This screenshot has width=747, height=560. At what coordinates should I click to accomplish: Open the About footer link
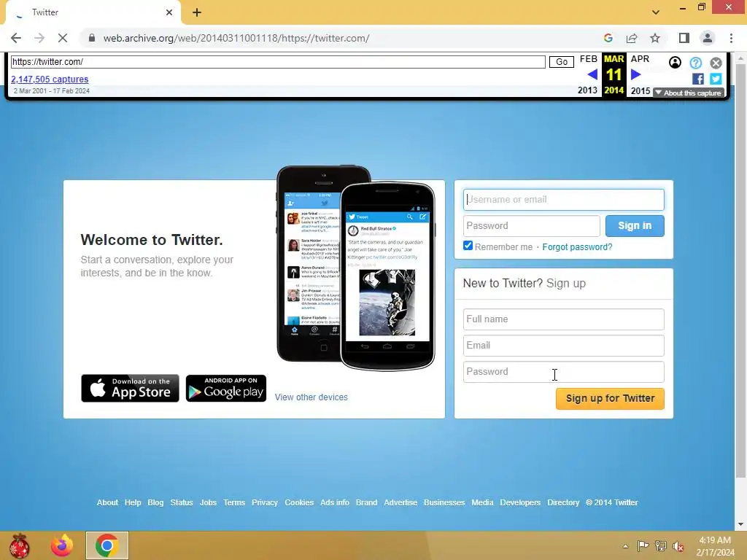point(107,502)
